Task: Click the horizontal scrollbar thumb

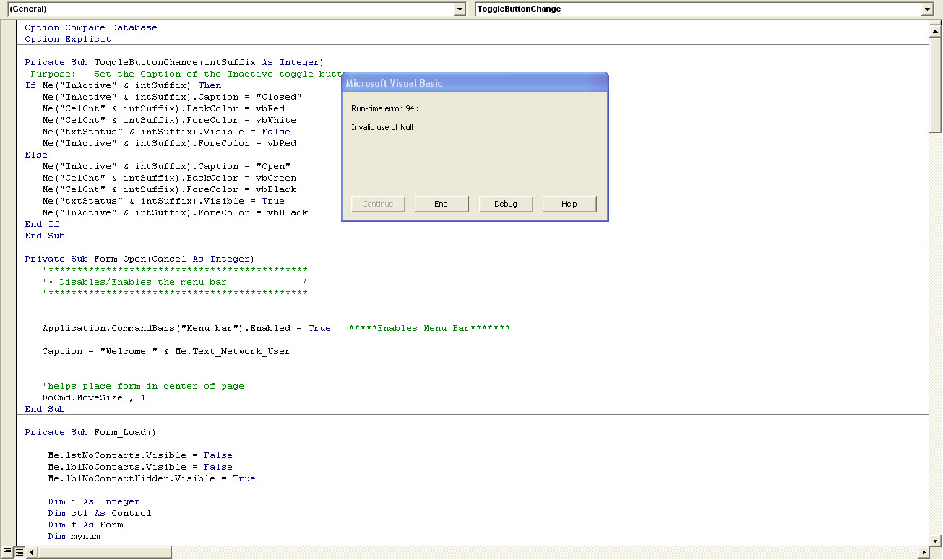Action: [x=104, y=553]
